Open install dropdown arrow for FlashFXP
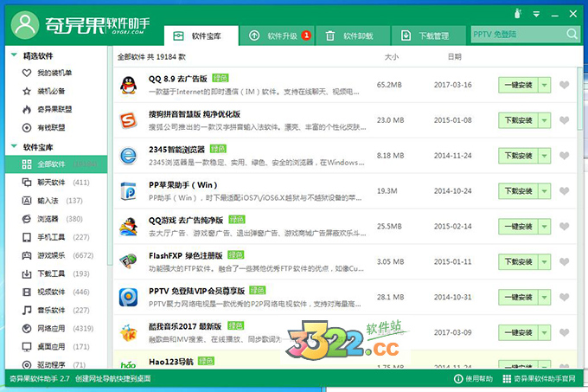 [x=545, y=262]
